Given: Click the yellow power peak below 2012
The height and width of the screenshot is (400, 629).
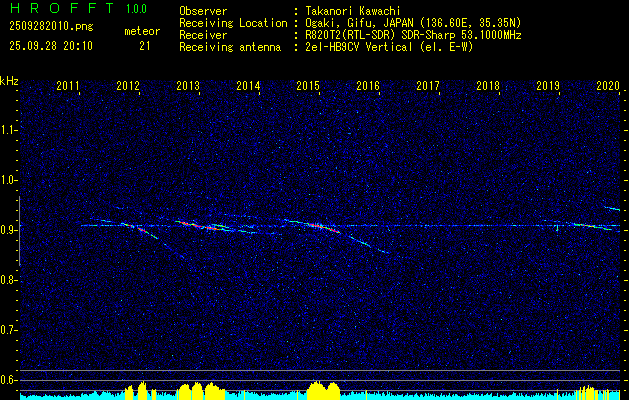Looking at the screenshot, I should point(140,391).
